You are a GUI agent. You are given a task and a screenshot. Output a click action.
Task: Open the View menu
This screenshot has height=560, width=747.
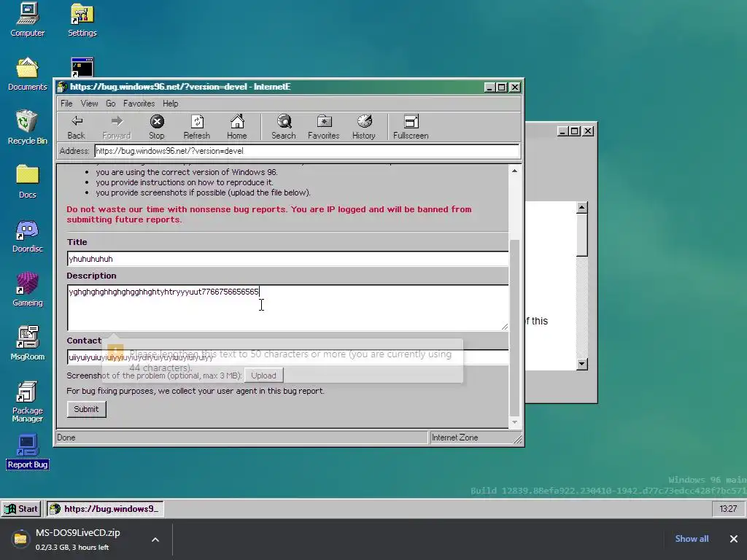point(89,104)
